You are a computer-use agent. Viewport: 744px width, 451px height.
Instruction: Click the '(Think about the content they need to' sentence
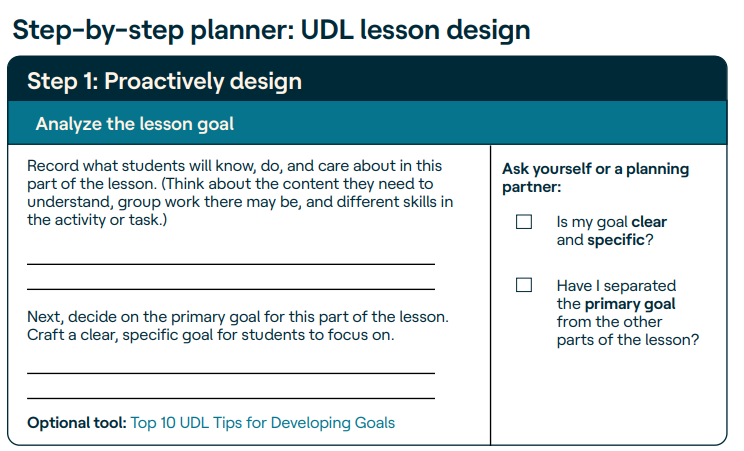click(298, 184)
